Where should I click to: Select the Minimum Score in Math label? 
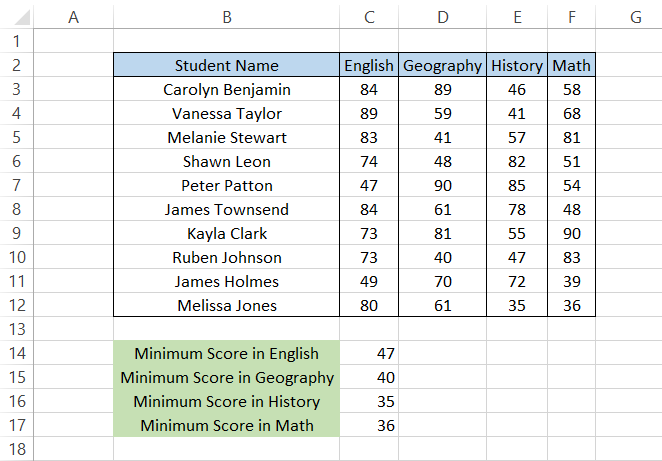pyautogui.click(x=227, y=426)
